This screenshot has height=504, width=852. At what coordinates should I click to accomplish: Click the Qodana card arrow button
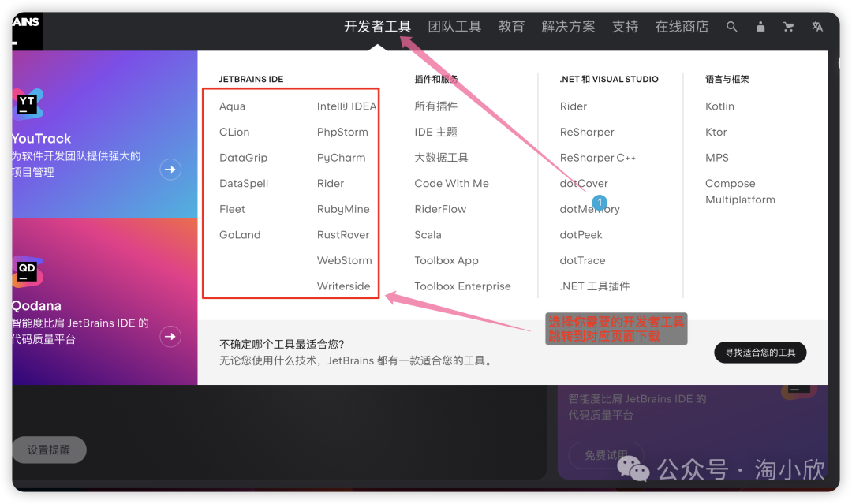click(170, 337)
